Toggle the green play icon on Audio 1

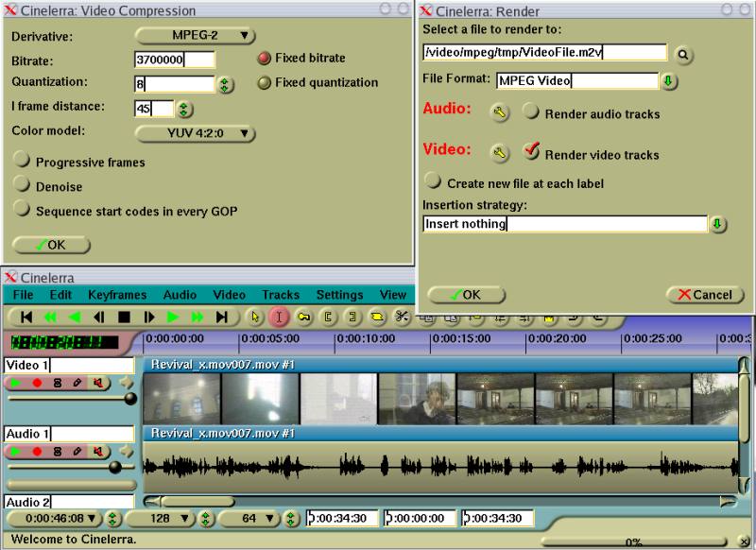pos(16,452)
